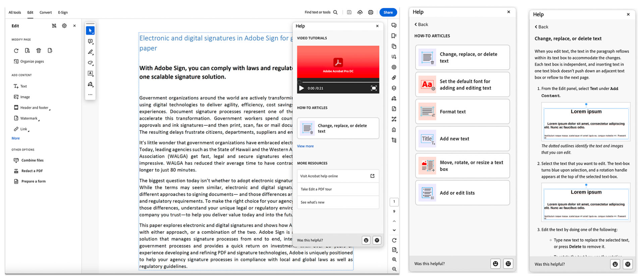Go to next page with down chevron
This screenshot has width=644, height=279.
(394, 230)
